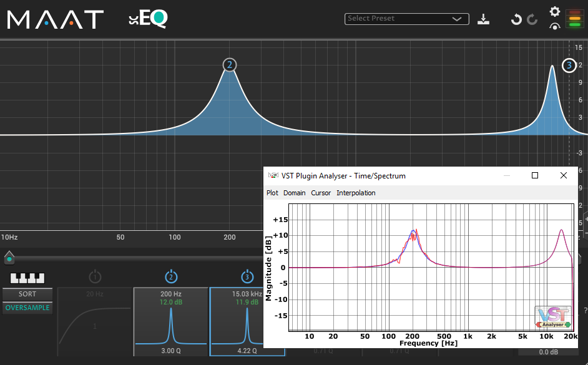Screen dimensions: 588x365
Task: Click the SORT button
Action: (27, 294)
